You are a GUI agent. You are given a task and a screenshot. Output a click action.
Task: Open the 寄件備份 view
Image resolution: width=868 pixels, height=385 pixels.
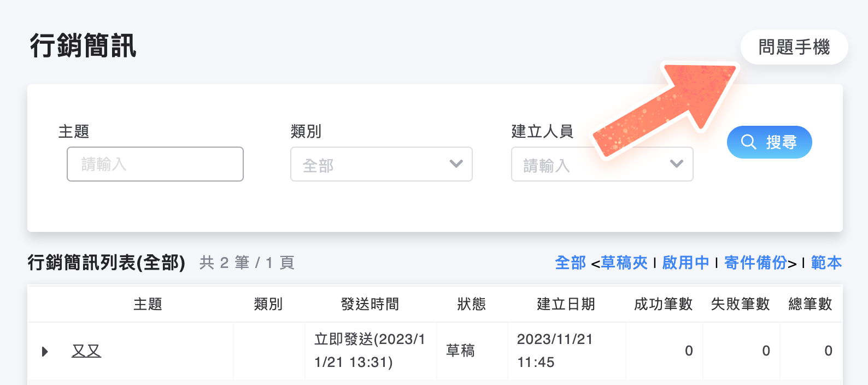pos(756,263)
